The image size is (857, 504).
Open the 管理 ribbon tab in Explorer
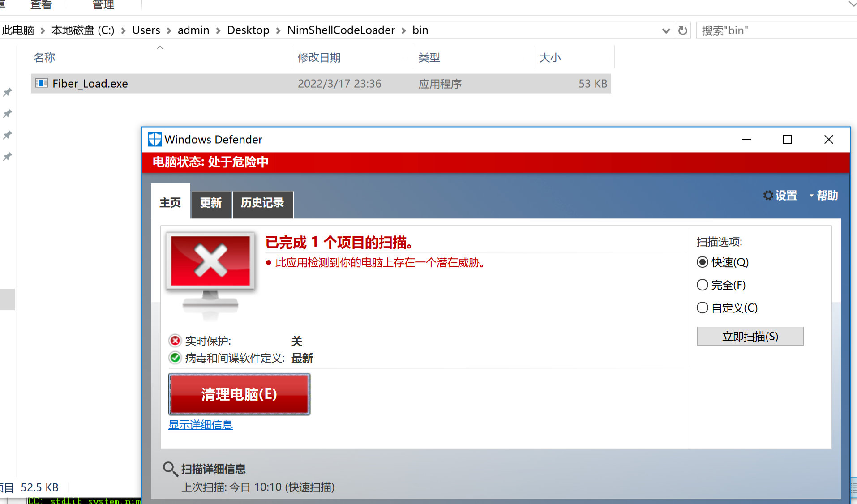click(x=103, y=5)
